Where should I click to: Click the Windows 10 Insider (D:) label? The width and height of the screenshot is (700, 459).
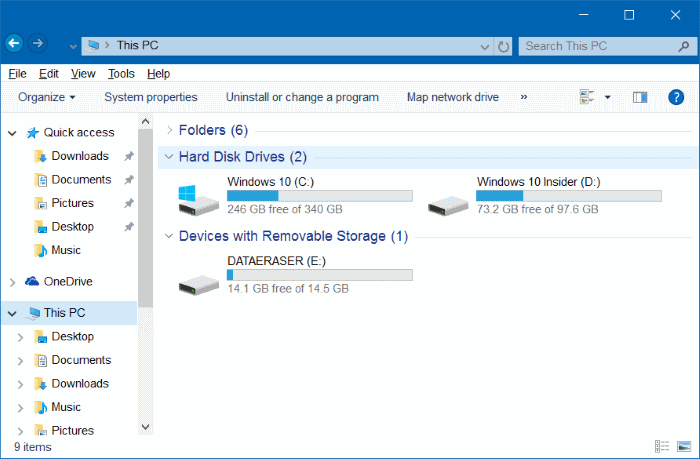[x=538, y=182]
